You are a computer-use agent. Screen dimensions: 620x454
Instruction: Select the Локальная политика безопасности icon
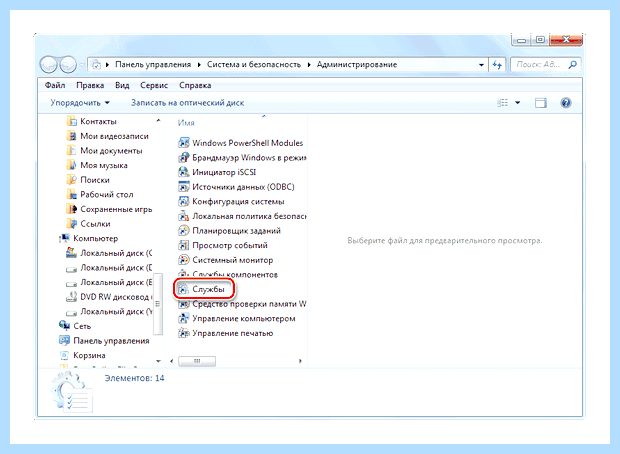[183, 216]
